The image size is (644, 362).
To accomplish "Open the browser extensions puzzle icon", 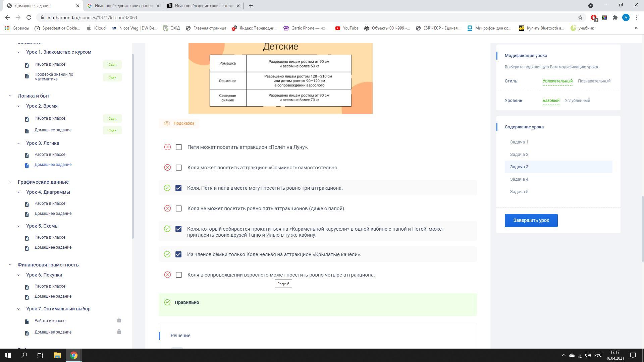I will coord(615,17).
